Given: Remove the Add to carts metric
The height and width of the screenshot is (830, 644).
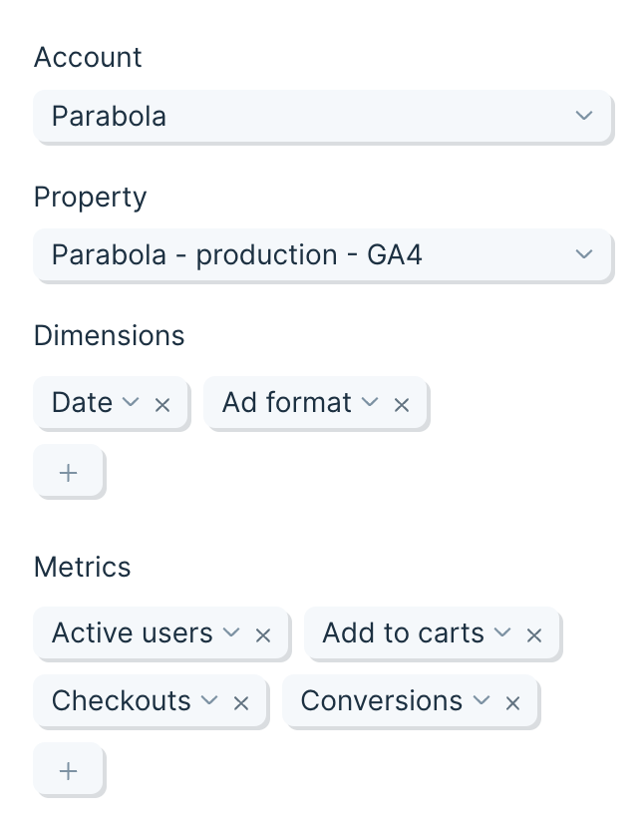Looking at the screenshot, I should [534, 635].
